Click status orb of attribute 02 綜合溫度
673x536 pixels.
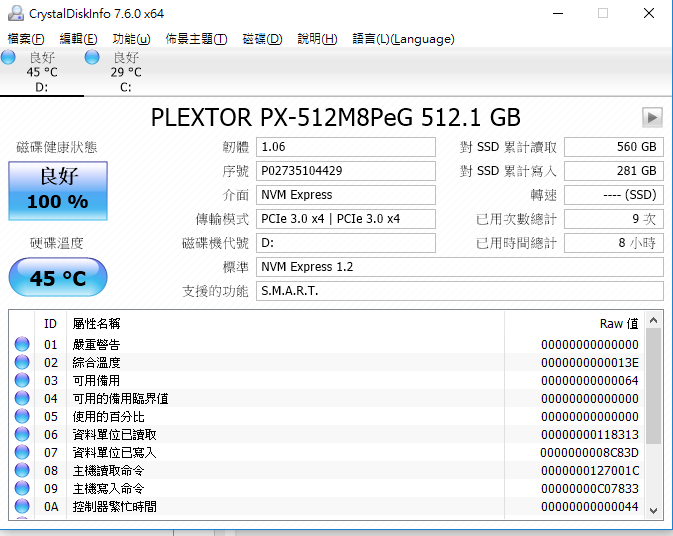point(22,362)
